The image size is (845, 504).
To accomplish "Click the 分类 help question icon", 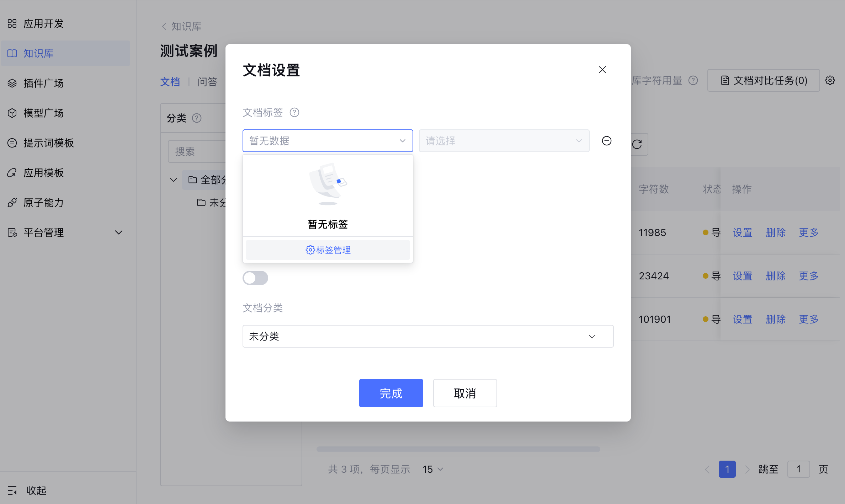I will tap(197, 118).
